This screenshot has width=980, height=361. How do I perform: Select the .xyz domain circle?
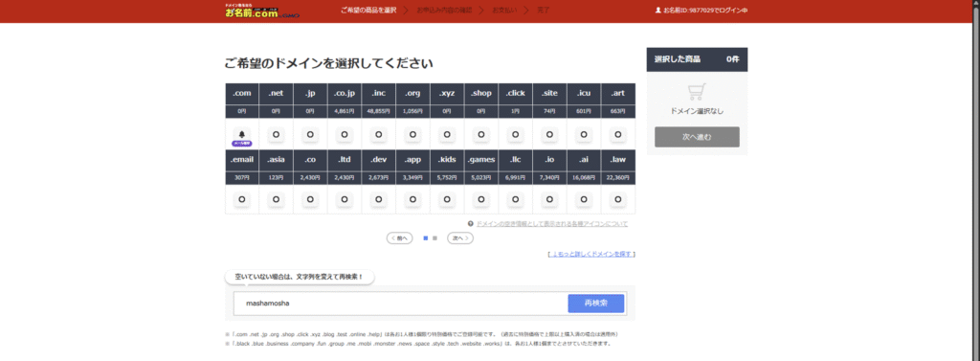point(447,134)
